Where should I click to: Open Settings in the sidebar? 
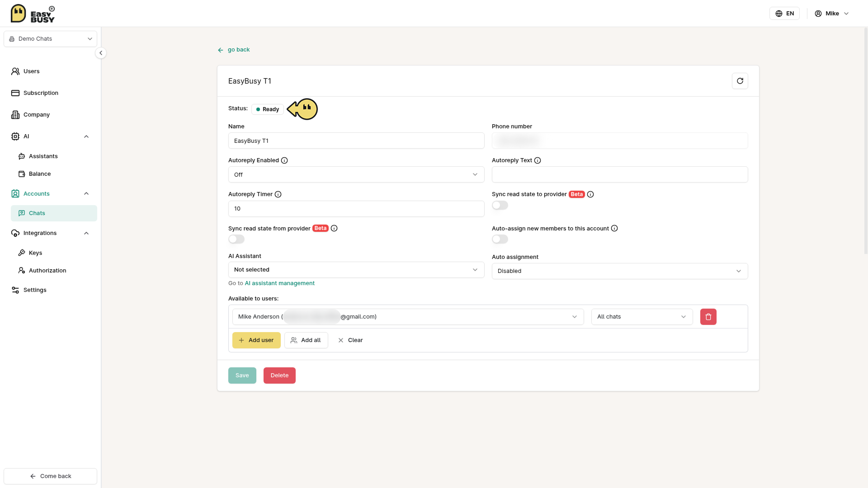coord(51,290)
